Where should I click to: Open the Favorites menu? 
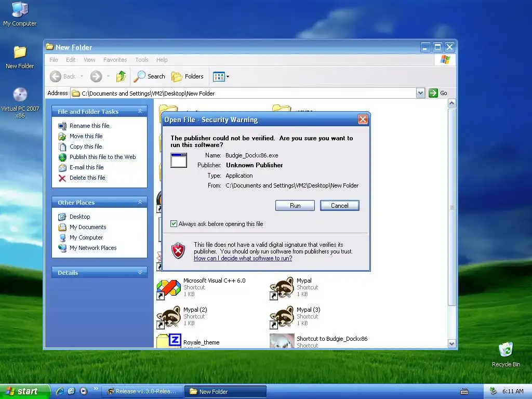(x=115, y=60)
